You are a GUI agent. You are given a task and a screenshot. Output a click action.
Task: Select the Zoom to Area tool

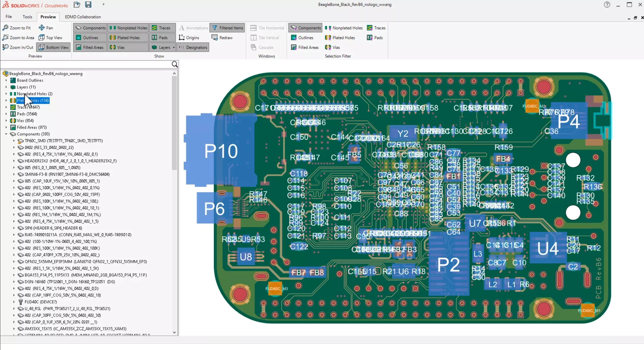[x=18, y=38]
